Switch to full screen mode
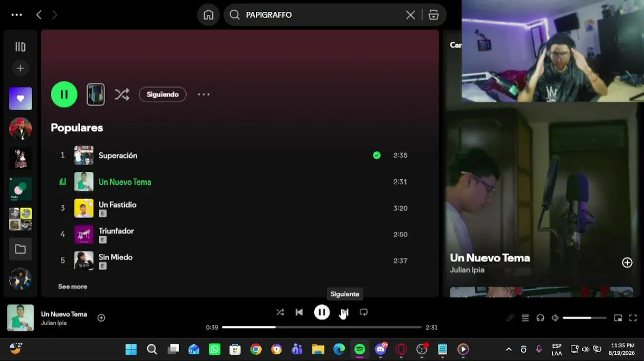Viewport: 644px width, 361px height. point(633,318)
